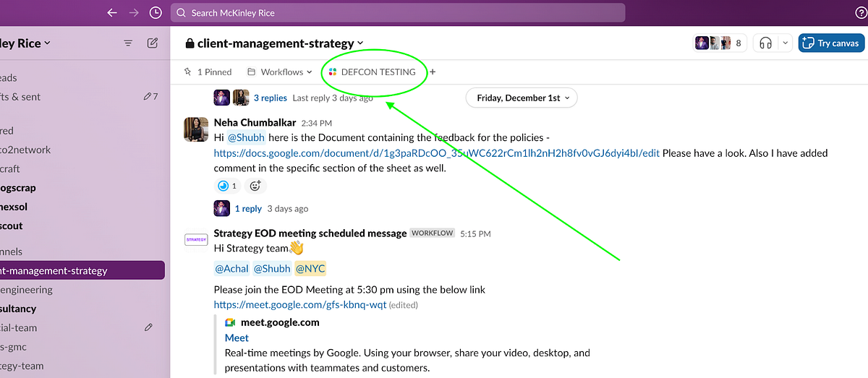Open engineering channel in sidebar
This screenshot has width=868, height=378.
point(82,290)
